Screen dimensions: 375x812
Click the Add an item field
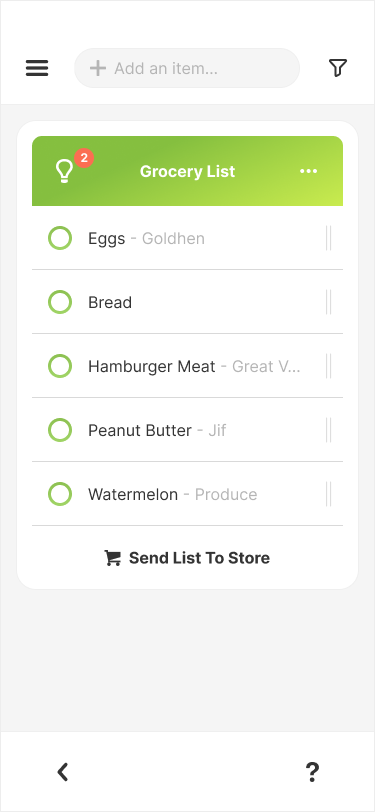187,68
